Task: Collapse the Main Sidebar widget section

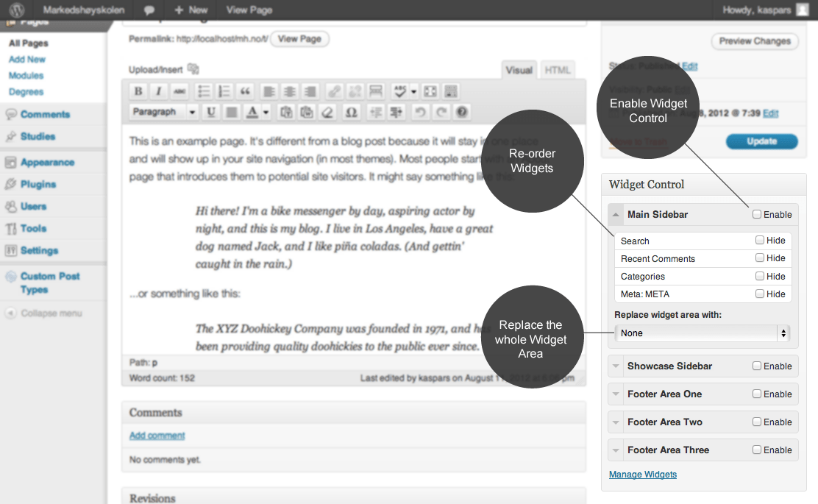Action: coord(616,214)
